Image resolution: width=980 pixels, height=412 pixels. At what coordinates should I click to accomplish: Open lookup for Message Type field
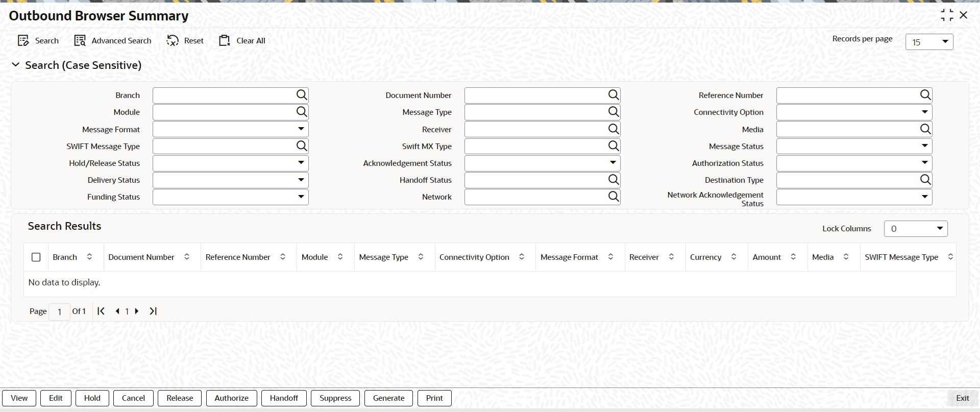614,112
